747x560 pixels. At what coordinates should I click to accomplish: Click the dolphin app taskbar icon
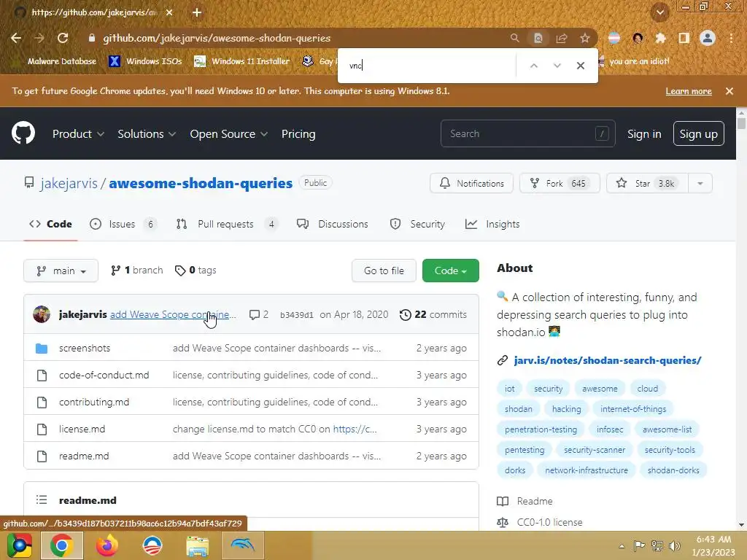(243, 545)
